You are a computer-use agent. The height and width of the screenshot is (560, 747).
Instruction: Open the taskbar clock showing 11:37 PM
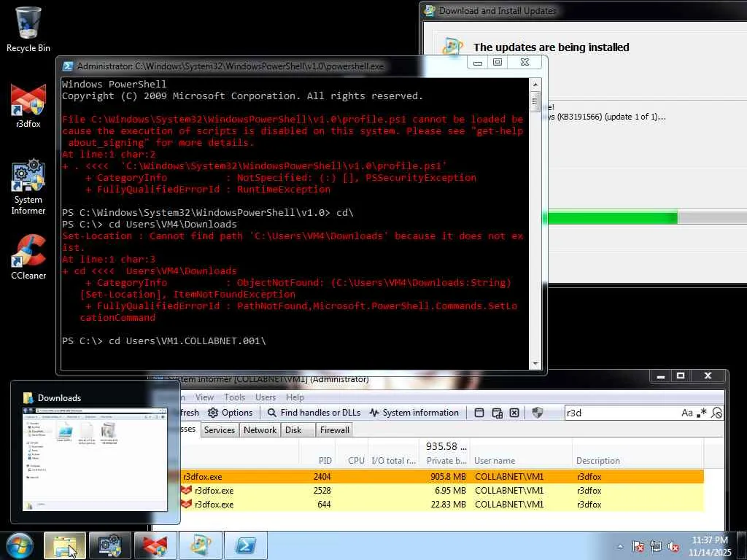pos(709,546)
